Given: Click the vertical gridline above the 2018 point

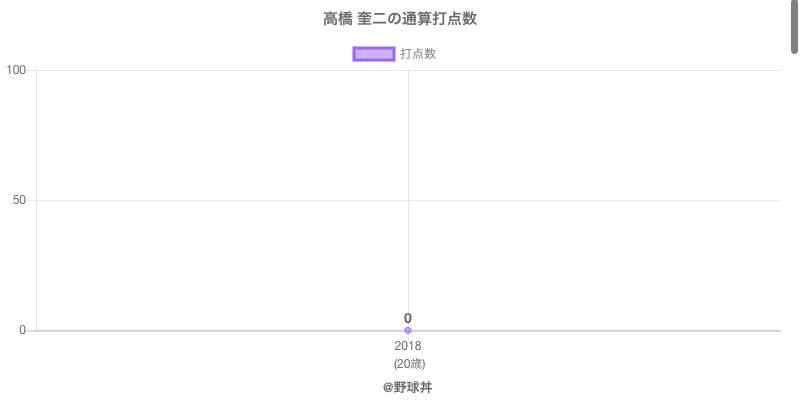Looking at the screenshot, I should (x=408, y=150).
